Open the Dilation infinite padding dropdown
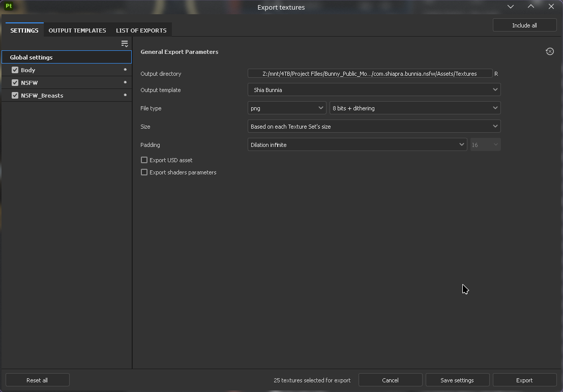Screen dimensions: 563x392 pos(357,145)
